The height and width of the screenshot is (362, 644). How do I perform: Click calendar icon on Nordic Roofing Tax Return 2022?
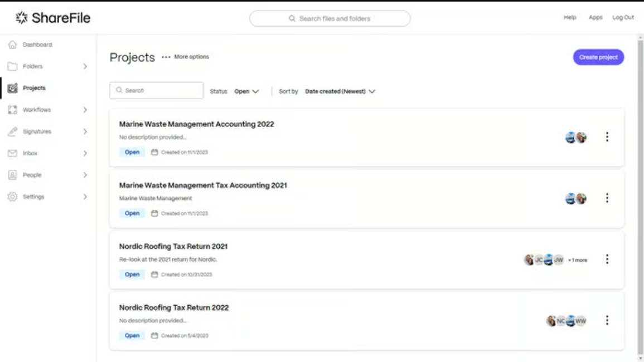coord(154,335)
